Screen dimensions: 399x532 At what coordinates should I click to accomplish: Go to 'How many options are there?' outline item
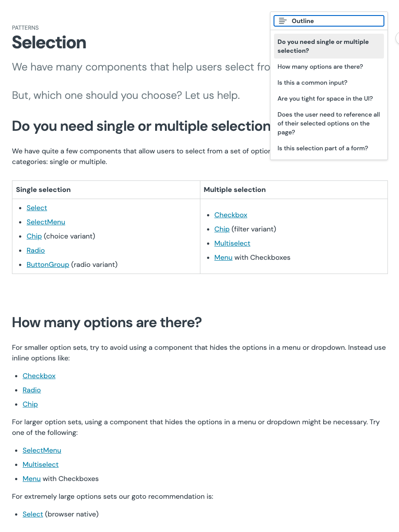(x=320, y=66)
